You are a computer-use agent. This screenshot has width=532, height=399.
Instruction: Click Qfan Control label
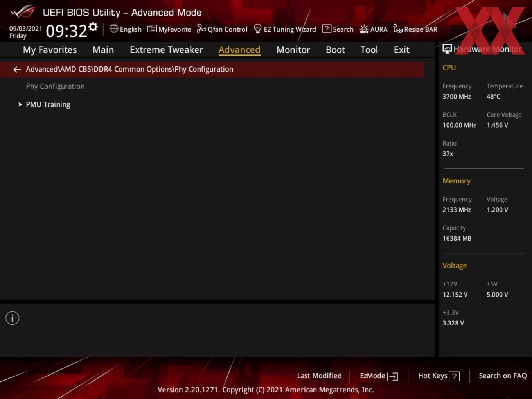tap(227, 29)
